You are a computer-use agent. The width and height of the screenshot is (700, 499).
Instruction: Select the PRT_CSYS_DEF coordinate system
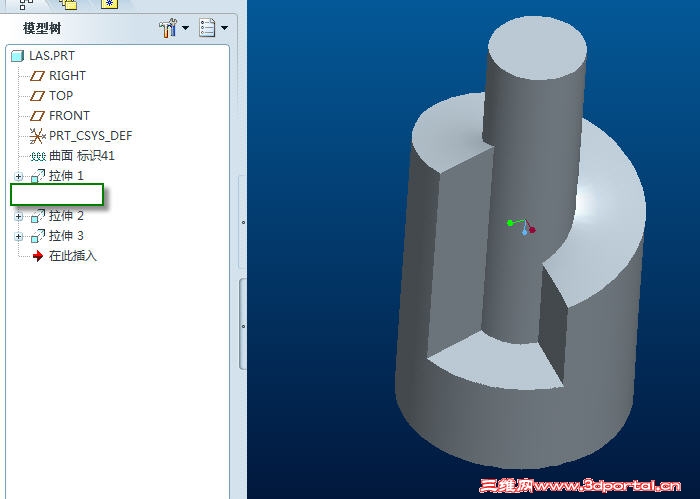[x=81, y=136]
